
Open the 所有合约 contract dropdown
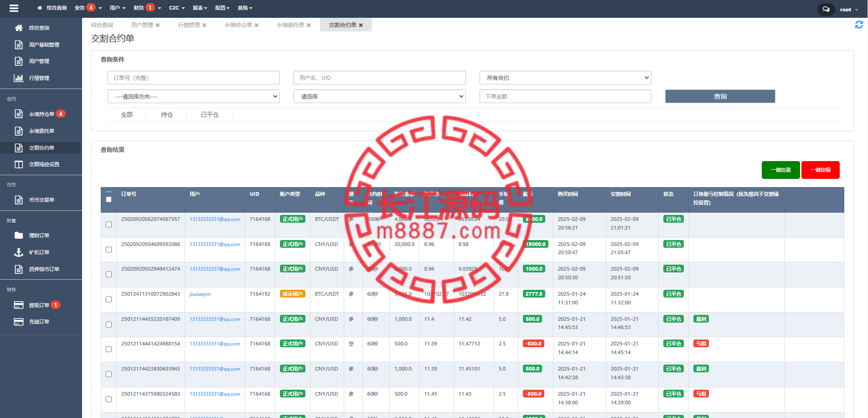pos(565,78)
